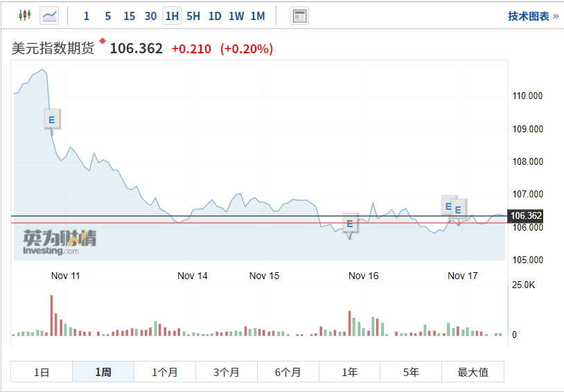This screenshot has width=564, height=392.
Task: Click the E event marker before Nov 16
Action: point(349,224)
